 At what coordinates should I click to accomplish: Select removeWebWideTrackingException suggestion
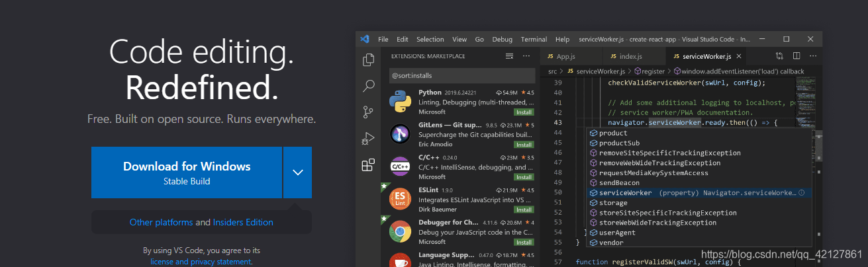[x=700, y=163]
